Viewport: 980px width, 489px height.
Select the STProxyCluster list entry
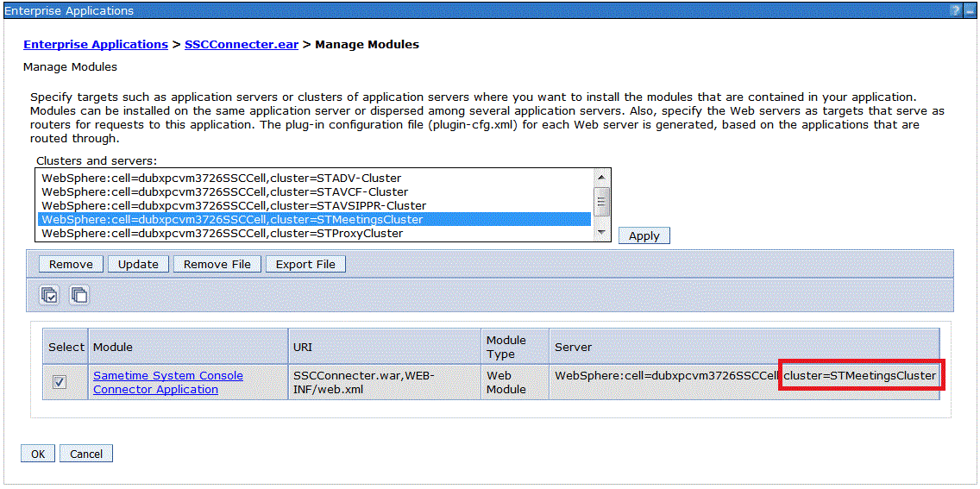[314, 233]
